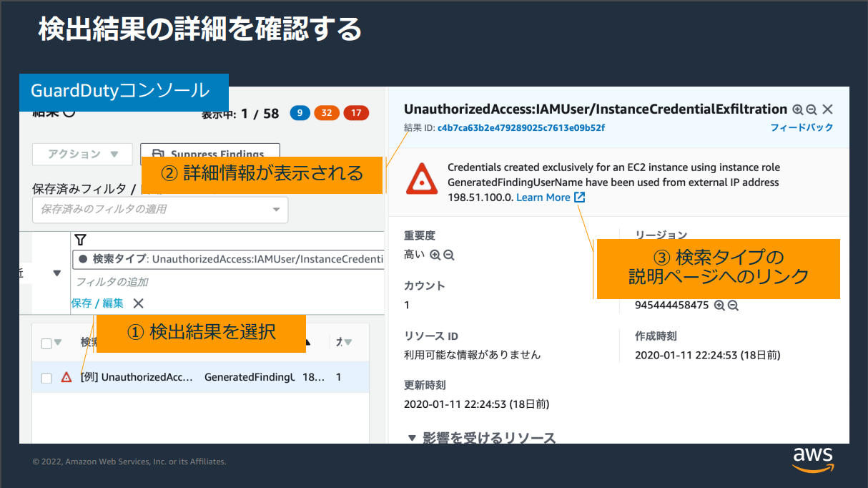Clear the filter with the X icon beside 編集
This screenshot has height=488, width=868.
tap(138, 303)
